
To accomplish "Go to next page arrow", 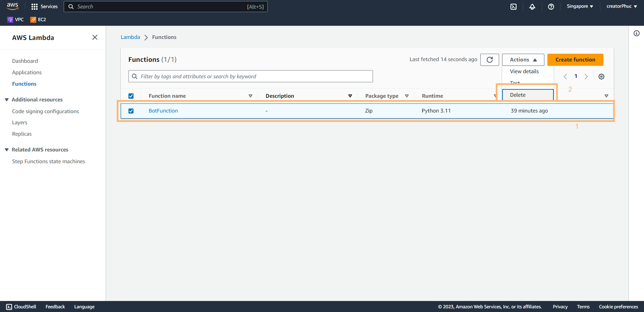I will [x=586, y=77].
